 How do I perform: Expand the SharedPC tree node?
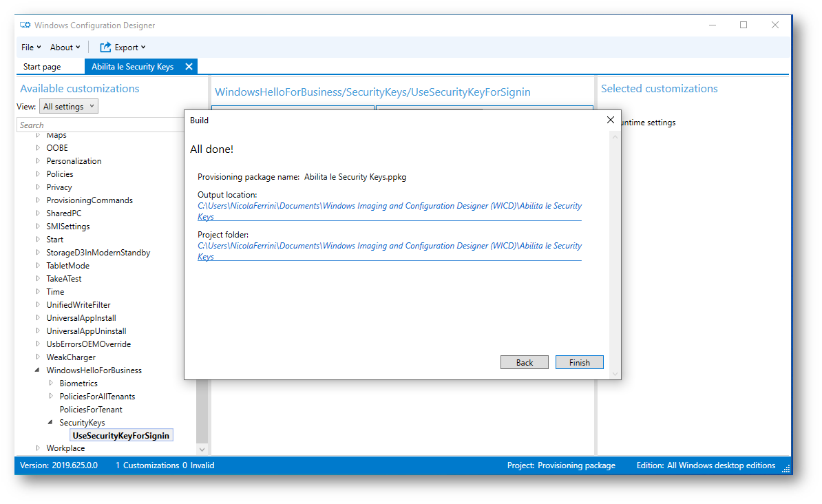point(38,213)
